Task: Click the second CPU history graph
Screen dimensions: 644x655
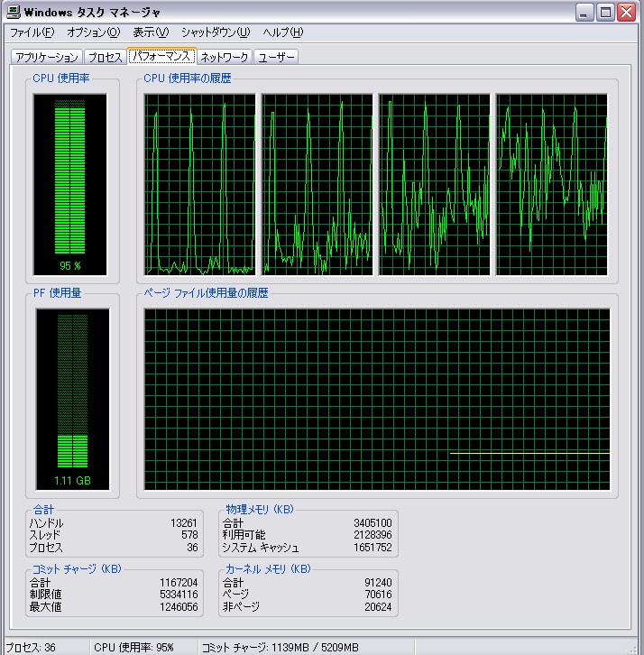Action: pos(317,185)
